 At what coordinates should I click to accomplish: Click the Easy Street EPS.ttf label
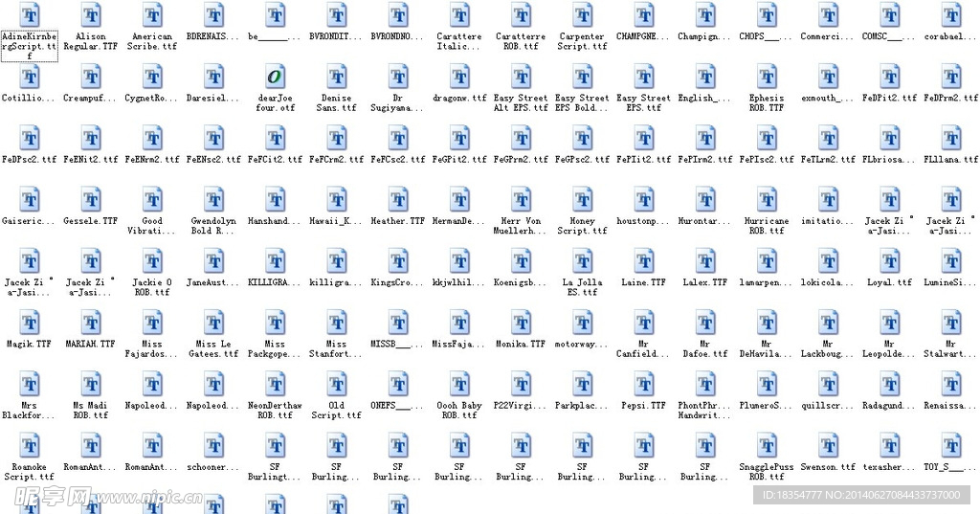(x=644, y=102)
